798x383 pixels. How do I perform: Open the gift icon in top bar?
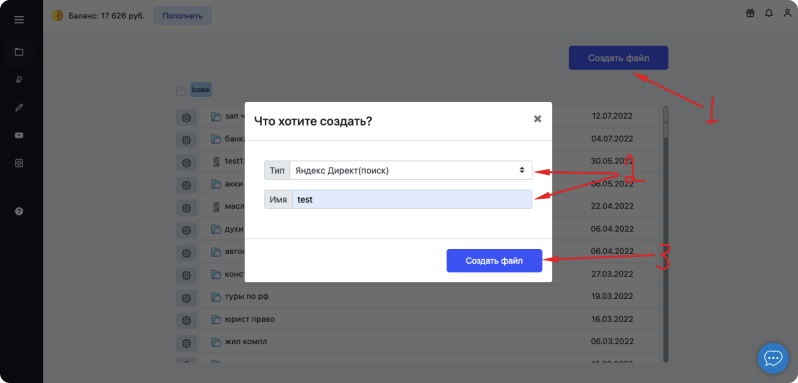750,14
